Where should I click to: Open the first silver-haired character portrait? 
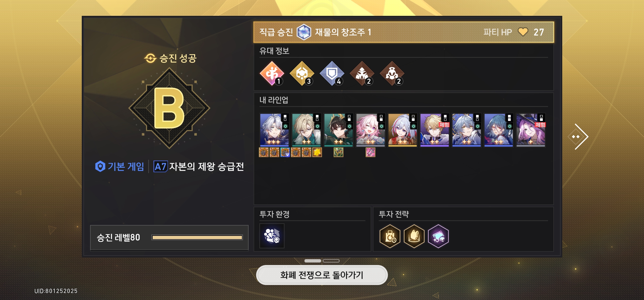274,130
